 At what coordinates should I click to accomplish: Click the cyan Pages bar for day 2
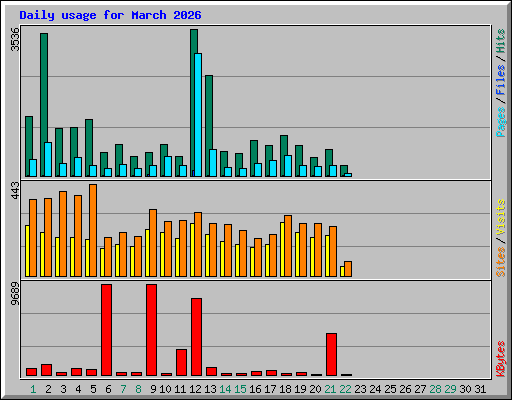pyautogui.click(x=48, y=159)
